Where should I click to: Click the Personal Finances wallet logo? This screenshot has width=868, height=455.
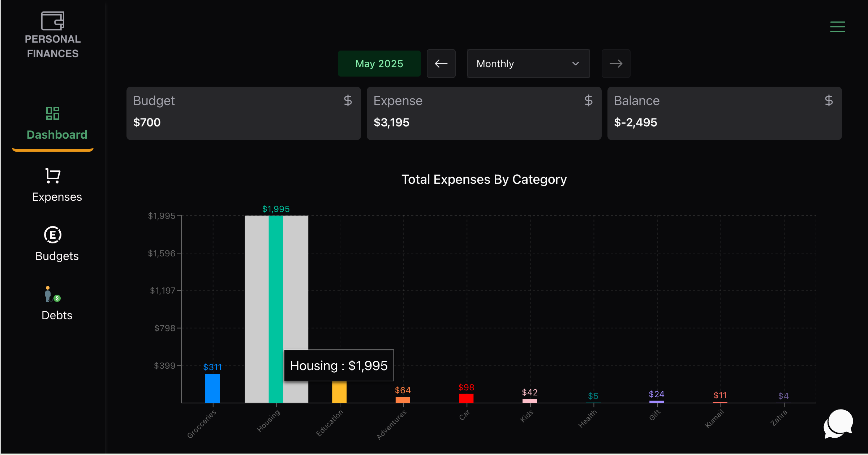click(53, 21)
